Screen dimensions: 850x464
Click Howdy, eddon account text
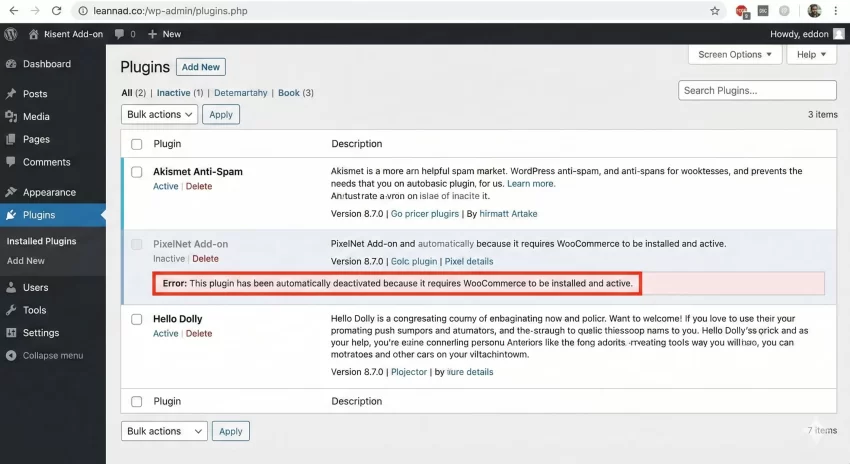click(x=799, y=34)
